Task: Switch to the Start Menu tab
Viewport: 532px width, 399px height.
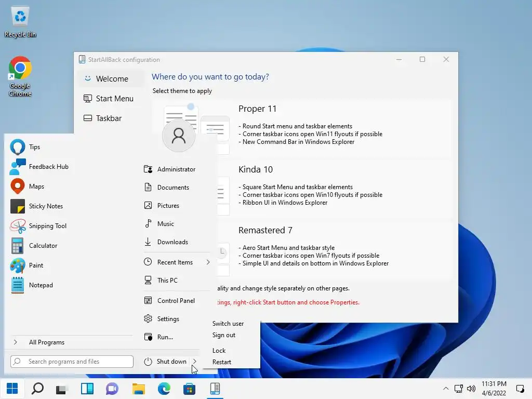Action: [110, 98]
